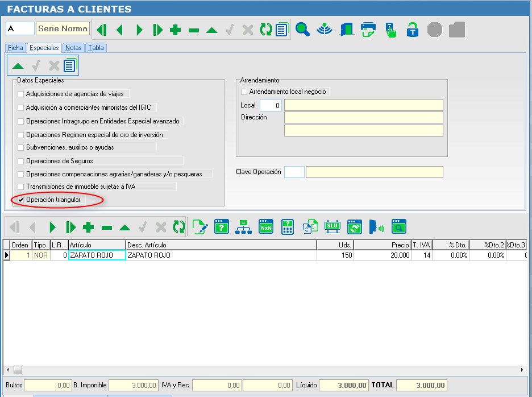
Task: Click the Local number field
Action: 271,105
